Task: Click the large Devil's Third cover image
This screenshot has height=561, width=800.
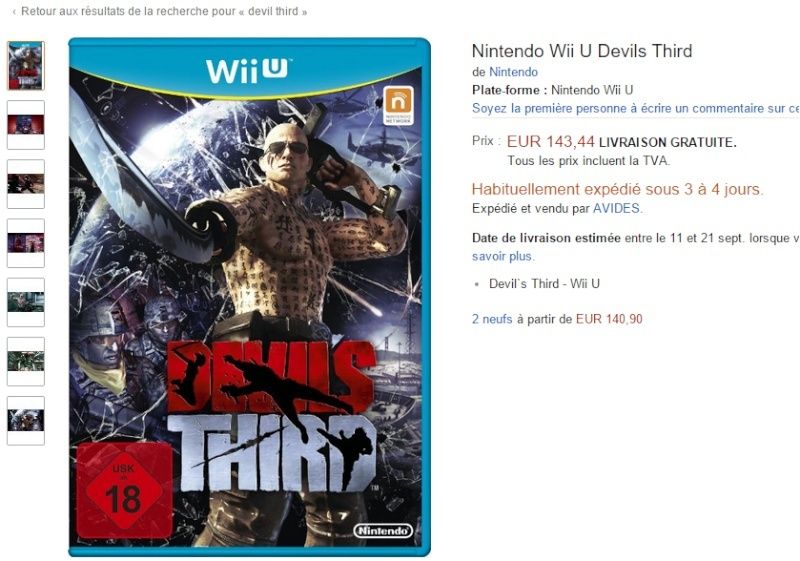Action: click(249, 297)
